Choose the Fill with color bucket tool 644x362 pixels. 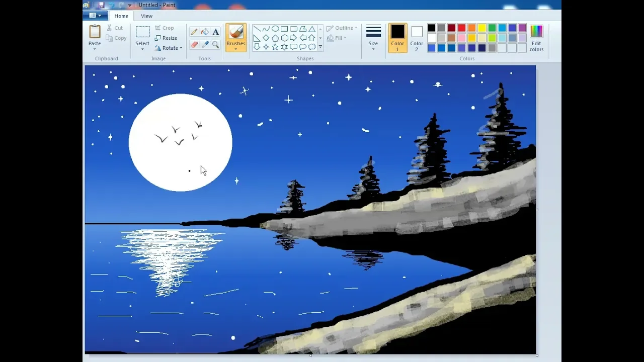(x=205, y=32)
